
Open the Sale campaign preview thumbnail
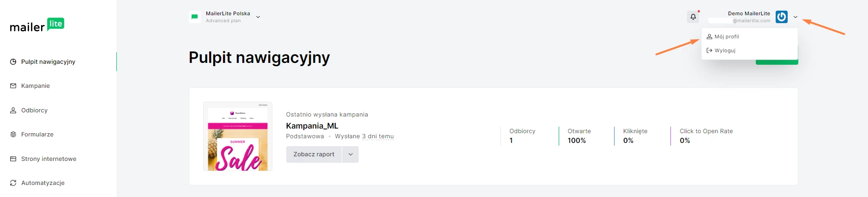238,136
